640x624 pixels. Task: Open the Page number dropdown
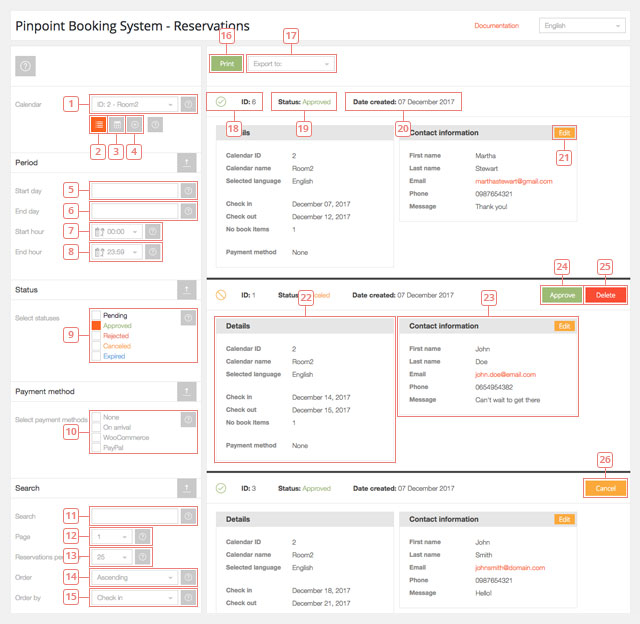tap(112, 537)
